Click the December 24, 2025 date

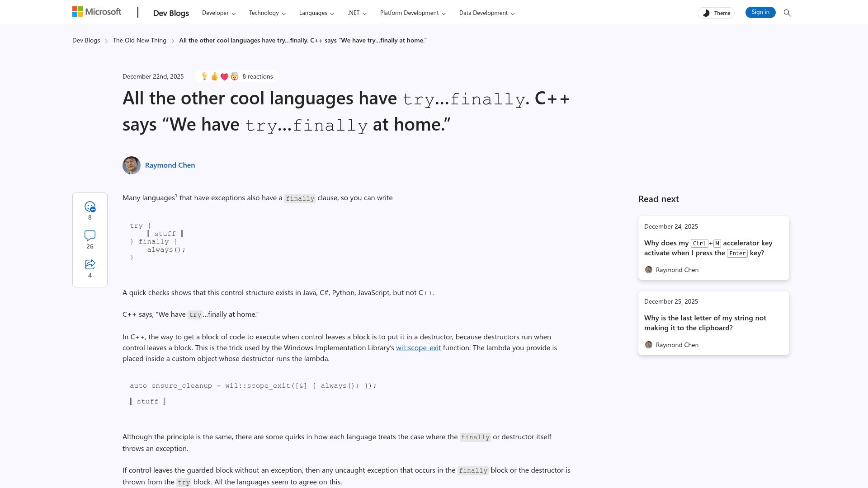(x=671, y=226)
